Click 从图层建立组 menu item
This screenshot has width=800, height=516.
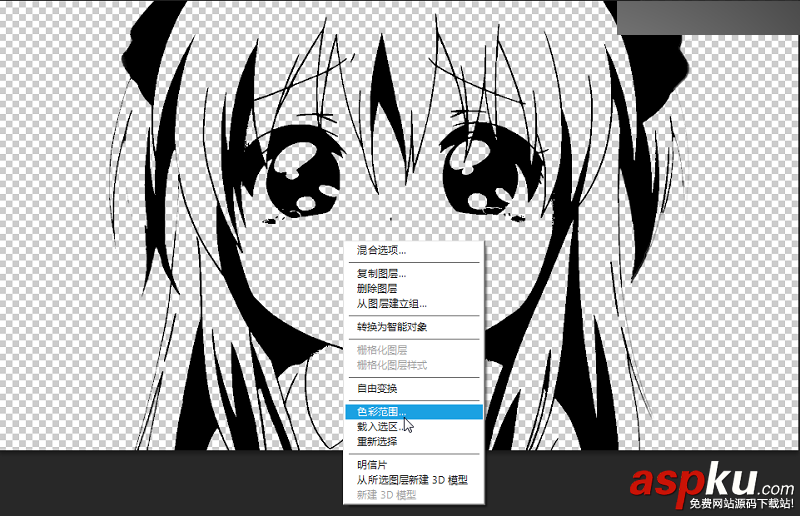413,304
